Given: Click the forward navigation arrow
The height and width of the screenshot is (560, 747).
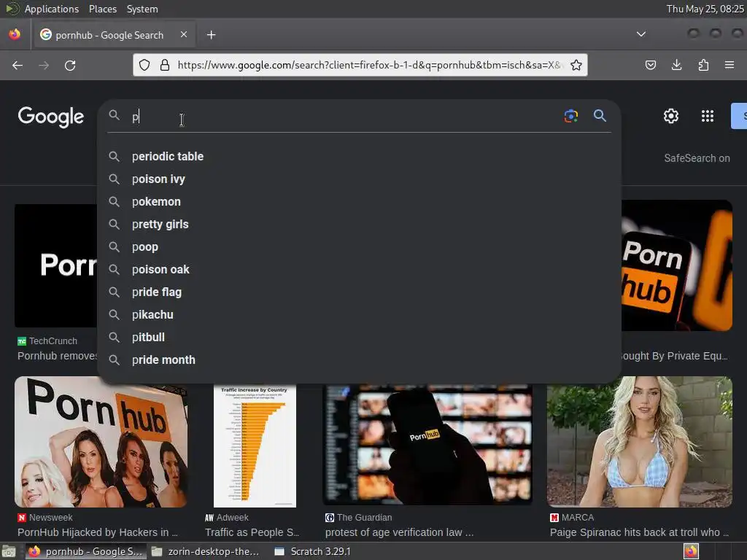Looking at the screenshot, I should tap(44, 65).
